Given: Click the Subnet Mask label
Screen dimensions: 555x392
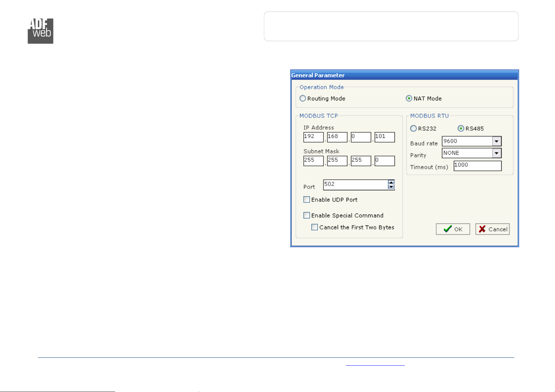Looking at the screenshot, I should tap(321, 151).
